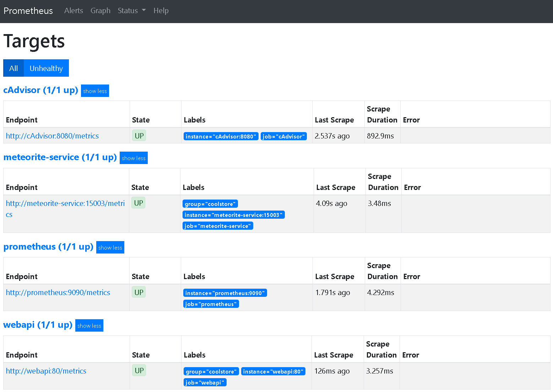Viewport: 553px width, 392px height.
Task: Open meteorite-service (1/1 up) heading link
Action: pyautogui.click(x=60, y=157)
